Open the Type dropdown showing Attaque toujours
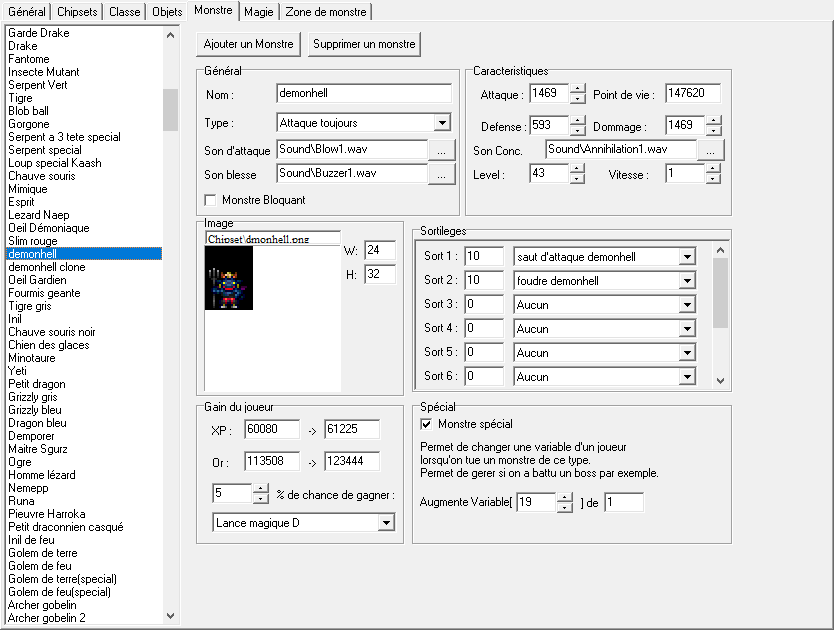834x630 pixels. point(442,123)
